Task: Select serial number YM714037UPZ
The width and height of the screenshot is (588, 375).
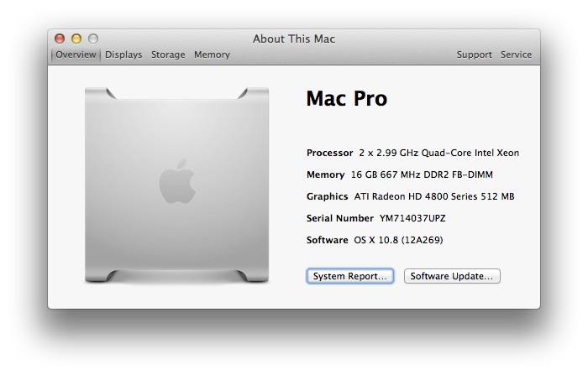Action: tap(412, 218)
